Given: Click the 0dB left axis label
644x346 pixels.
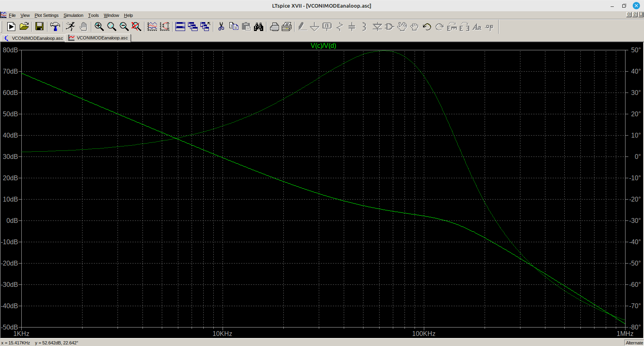Looking at the screenshot, I should [12, 220].
